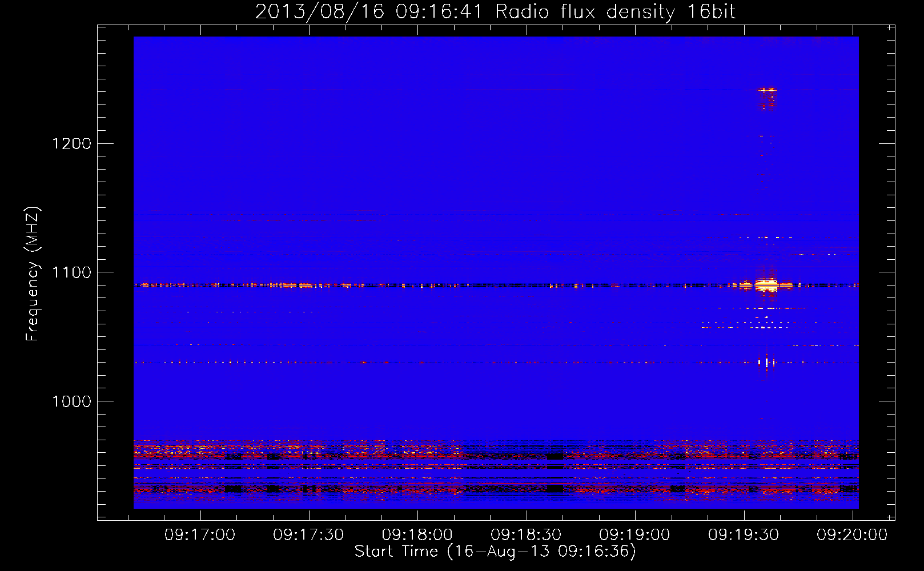
Task: Click the 09:19:30 time tick label
Action: click(744, 534)
